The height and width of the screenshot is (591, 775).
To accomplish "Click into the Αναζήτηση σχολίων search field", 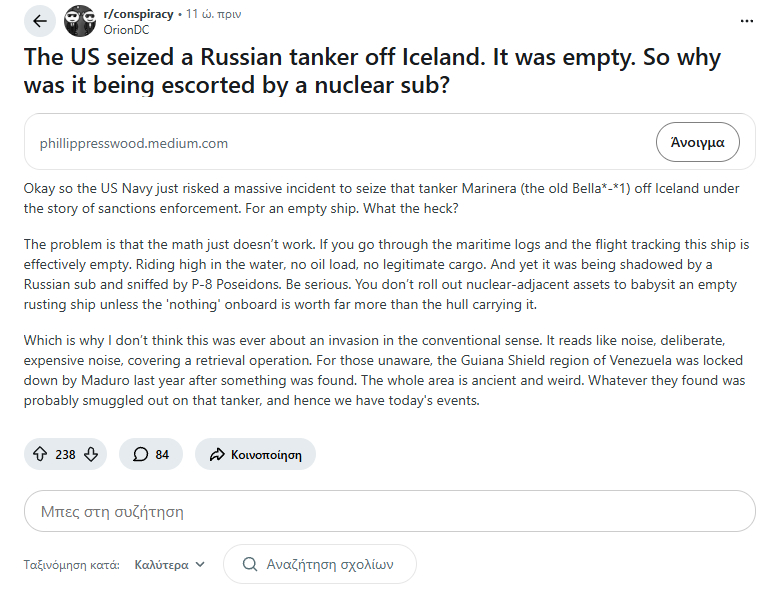I will 330,564.
